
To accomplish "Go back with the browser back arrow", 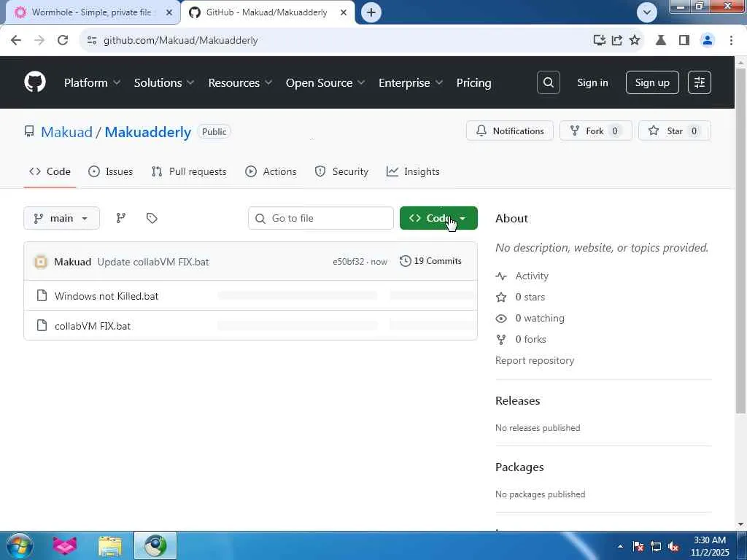I will (x=16, y=40).
